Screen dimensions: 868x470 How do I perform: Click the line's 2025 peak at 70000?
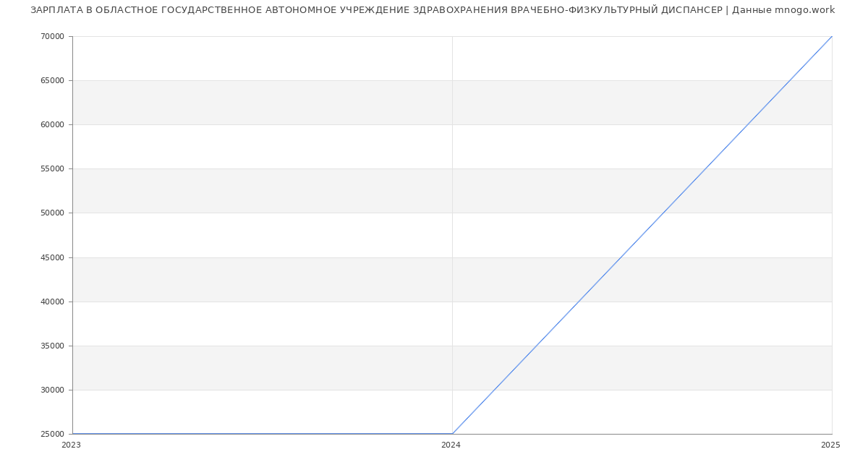coord(832,36)
